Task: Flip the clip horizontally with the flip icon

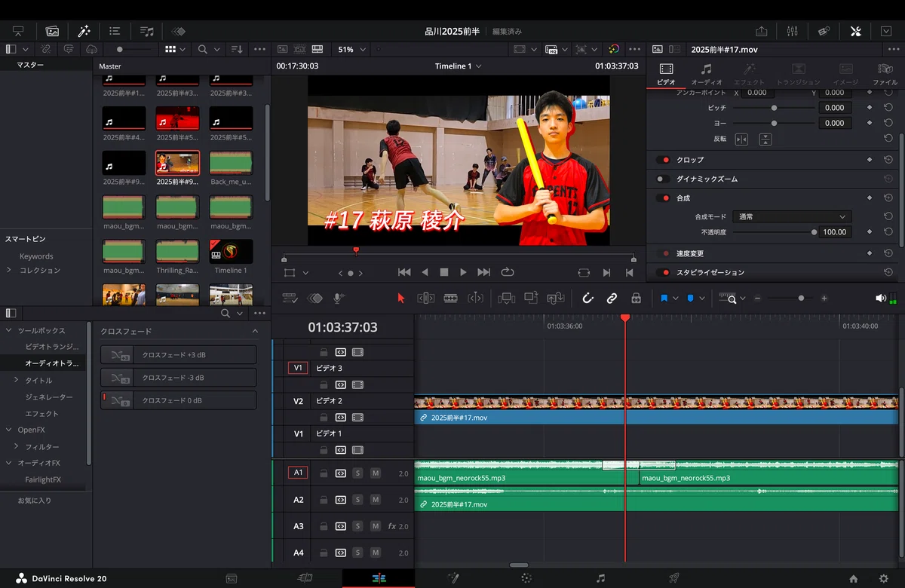Action: click(741, 139)
